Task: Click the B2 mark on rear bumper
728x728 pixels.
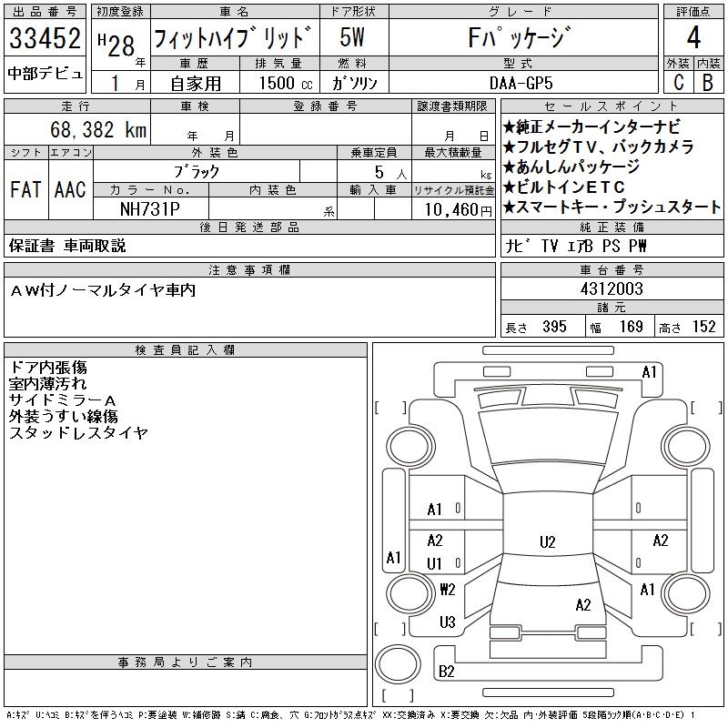Action: tap(446, 672)
